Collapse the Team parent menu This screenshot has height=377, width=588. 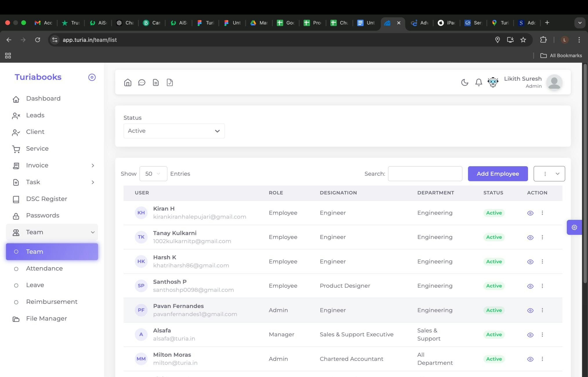pyautogui.click(x=52, y=232)
